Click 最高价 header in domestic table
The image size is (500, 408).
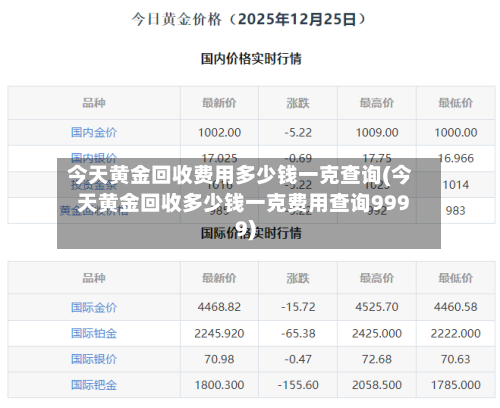click(x=377, y=103)
